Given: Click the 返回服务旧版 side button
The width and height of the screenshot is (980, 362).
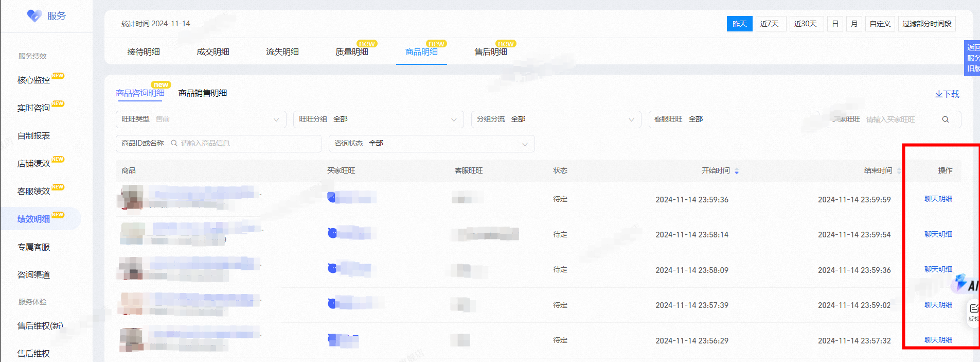Looking at the screenshot, I should click(972, 58).
